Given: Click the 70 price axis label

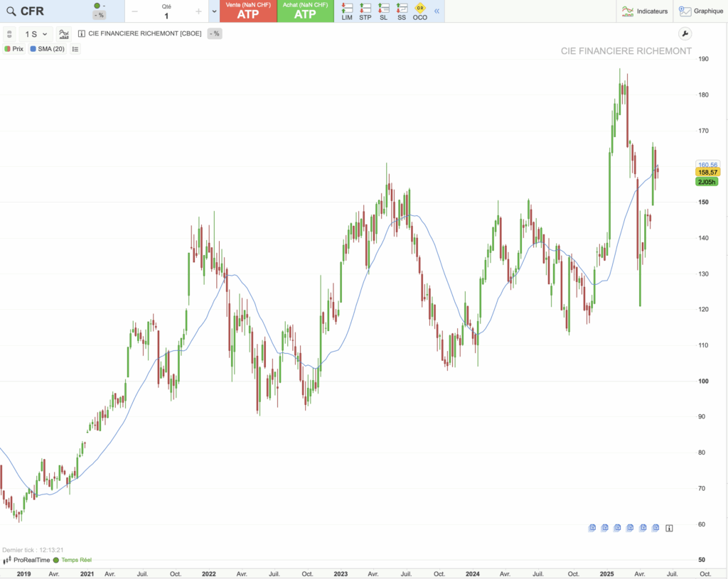Looking at the screenshot, I should (702, 488).
